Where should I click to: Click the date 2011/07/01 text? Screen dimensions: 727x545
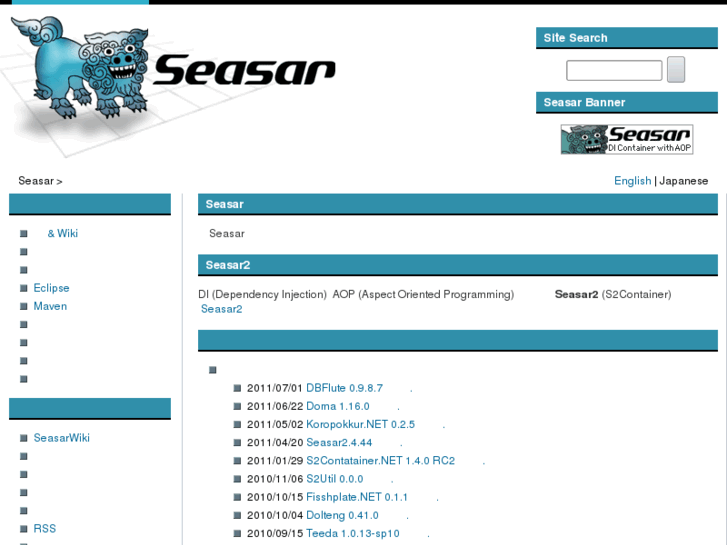[274, 388]
